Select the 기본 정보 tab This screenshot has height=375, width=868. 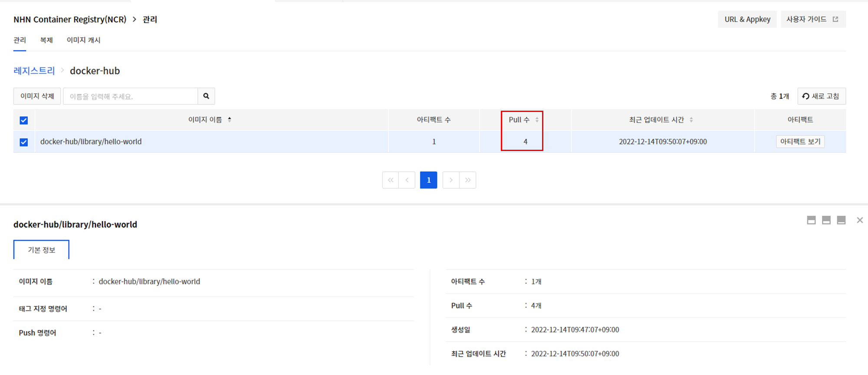[41, 250]
